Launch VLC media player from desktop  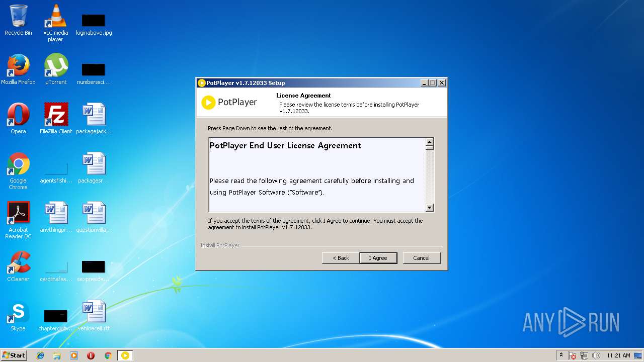(55, 23)
